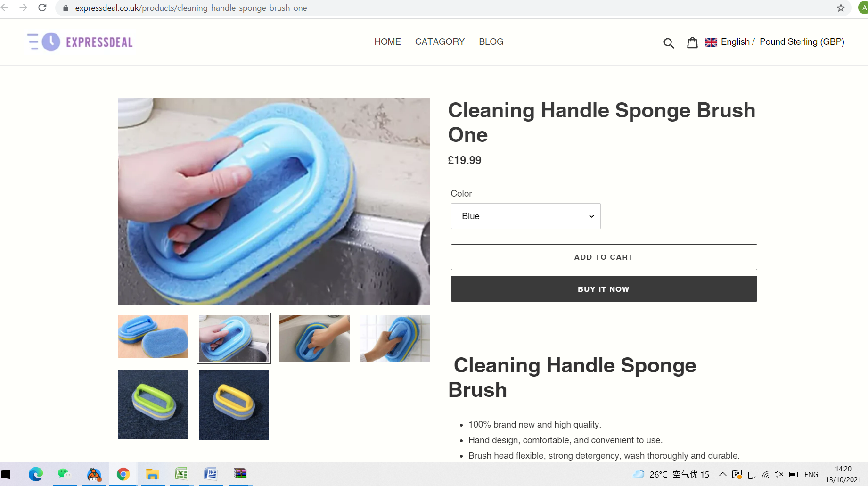Open the Chrome icon in the taskbar
This screenshot has width=868, height=486.
pos(123,474)
